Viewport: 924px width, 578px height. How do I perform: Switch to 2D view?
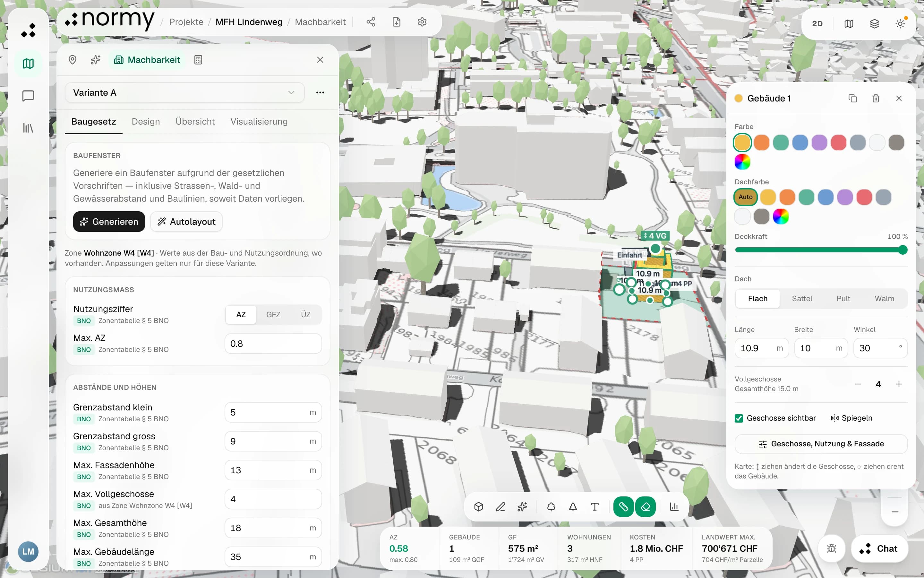[x=817, y=24]
